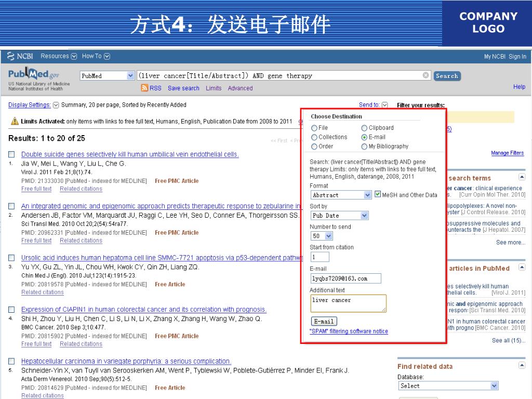The width and height of the screenshot is (532, 399).
Task: Open the Sort by Pub Date dropdown
Action: [x=339, y=216]
